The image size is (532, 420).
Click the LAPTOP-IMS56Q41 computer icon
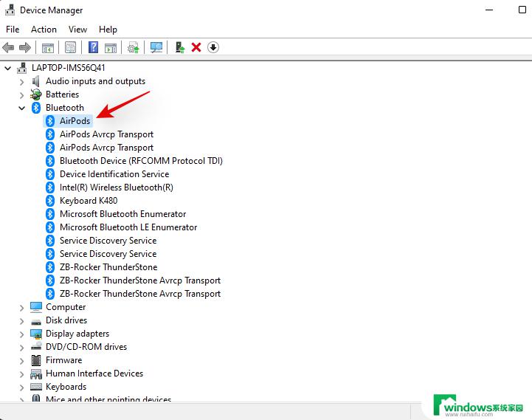tap(21, 68)
